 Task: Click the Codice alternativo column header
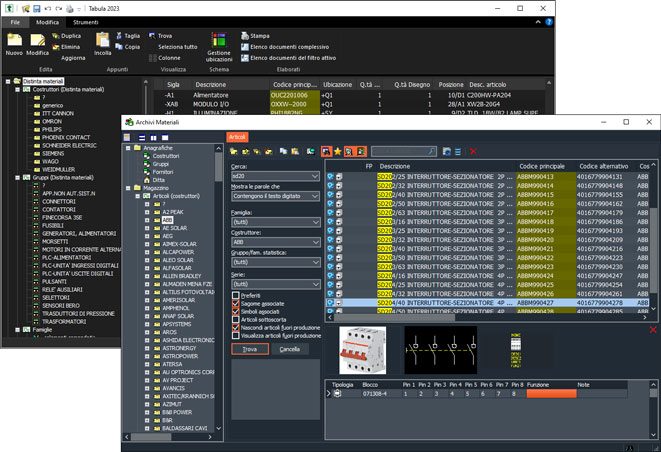603,166
